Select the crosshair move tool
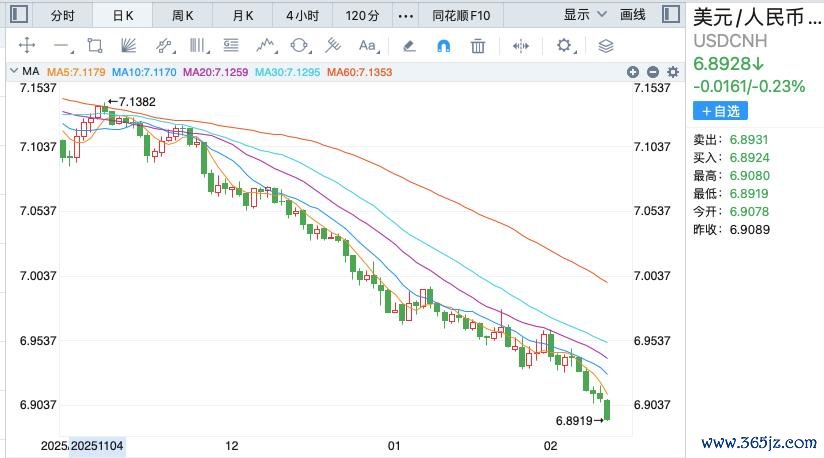Screen dimensions: 824x458 pos(27,45)
